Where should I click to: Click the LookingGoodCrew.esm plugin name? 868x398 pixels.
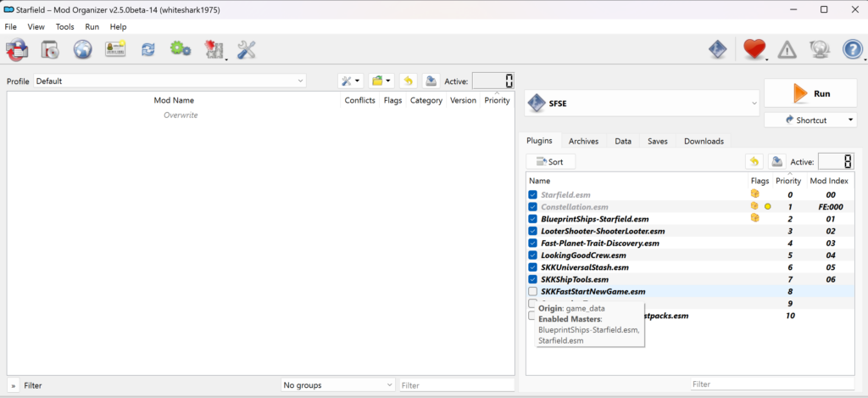[583, 255]
